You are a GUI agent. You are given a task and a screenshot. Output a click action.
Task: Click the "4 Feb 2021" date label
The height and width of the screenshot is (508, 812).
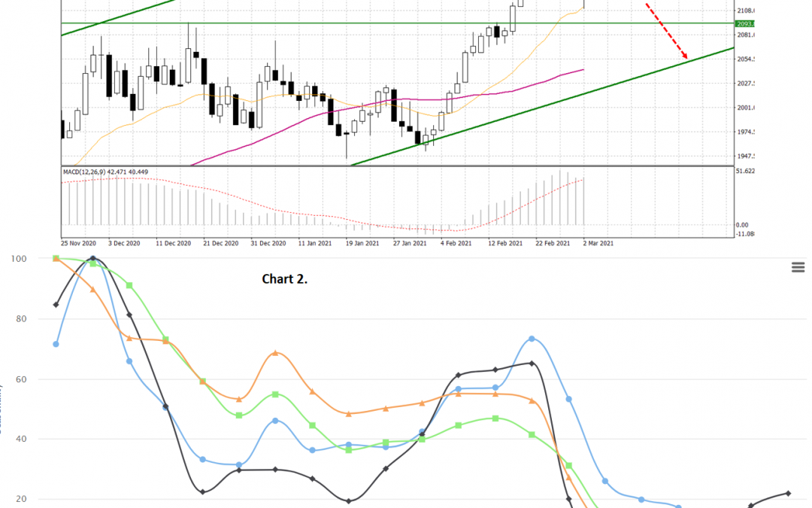coord(456,243)
